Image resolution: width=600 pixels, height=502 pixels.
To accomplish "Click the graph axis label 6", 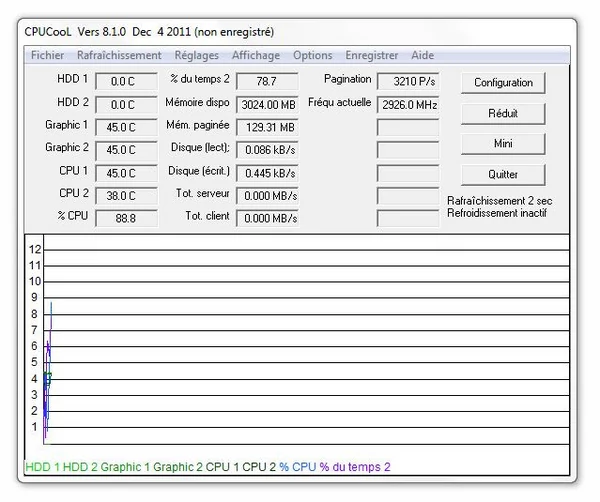I will click(x=34, y=346).
